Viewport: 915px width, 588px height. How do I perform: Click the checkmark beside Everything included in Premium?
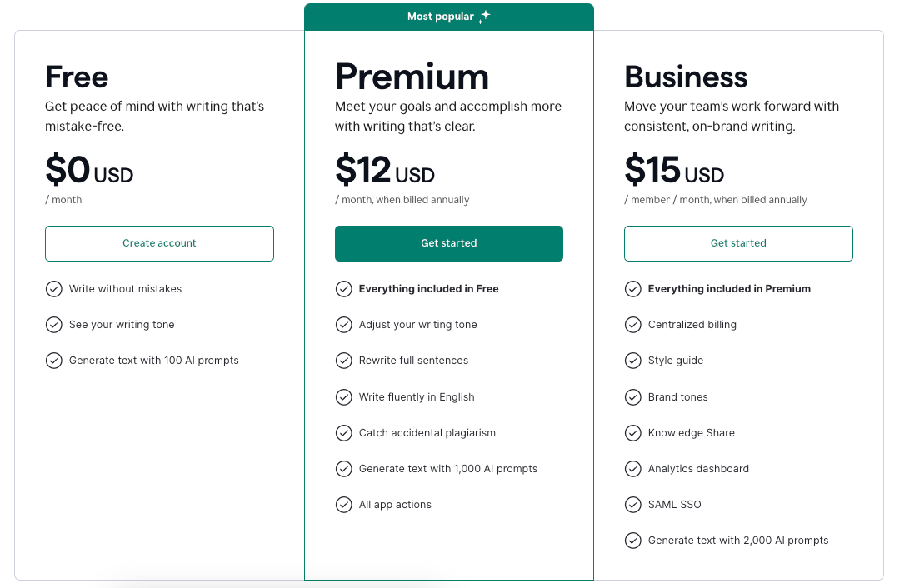tap(633, 288)
